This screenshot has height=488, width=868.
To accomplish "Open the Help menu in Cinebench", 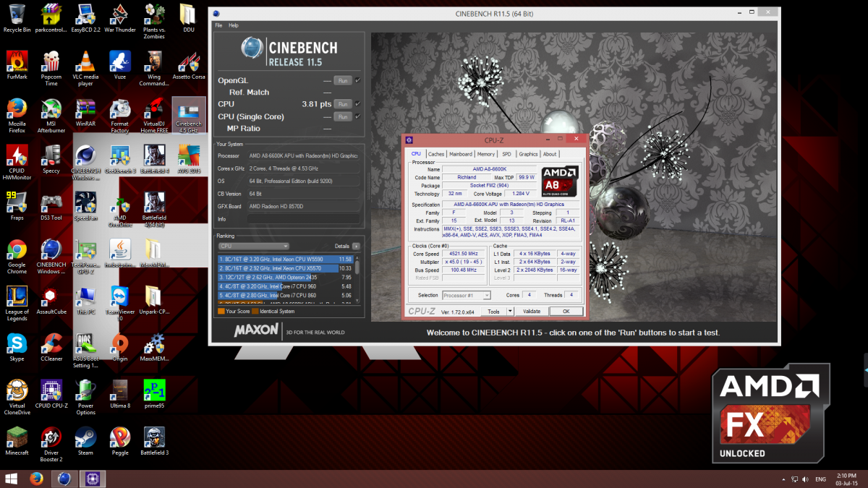I will [x=234, y=25].
